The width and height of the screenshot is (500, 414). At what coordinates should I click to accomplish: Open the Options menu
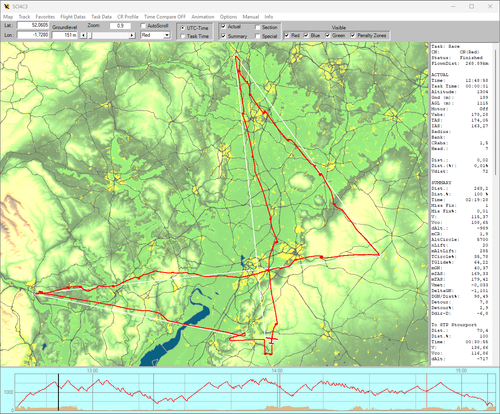228,17
